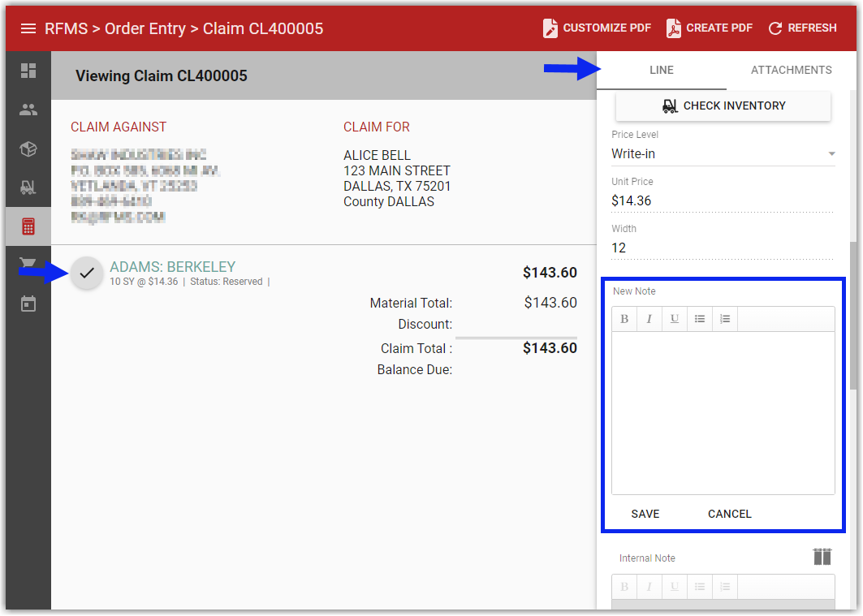
Task: Toggle bold in New Note toolbar
Action: [x=624, y=319]
